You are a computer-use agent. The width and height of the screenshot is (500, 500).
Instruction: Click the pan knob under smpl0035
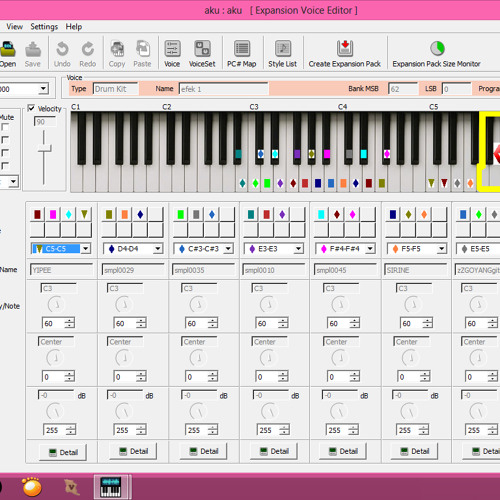(198, 358)
